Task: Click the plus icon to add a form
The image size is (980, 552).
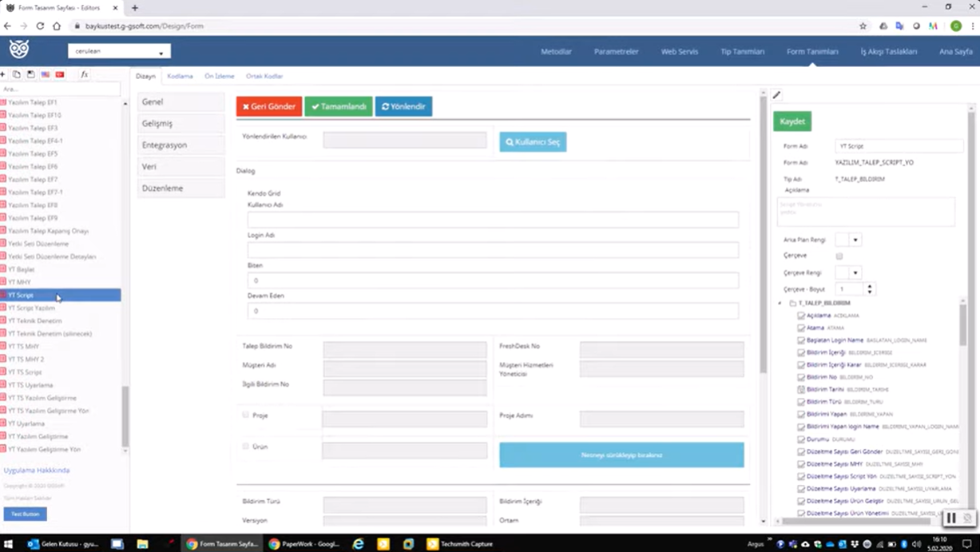Action: point(3,74)
